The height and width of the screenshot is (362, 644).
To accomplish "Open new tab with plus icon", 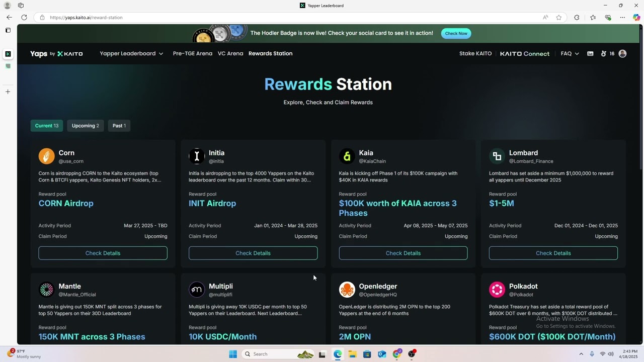I will 8,92.
